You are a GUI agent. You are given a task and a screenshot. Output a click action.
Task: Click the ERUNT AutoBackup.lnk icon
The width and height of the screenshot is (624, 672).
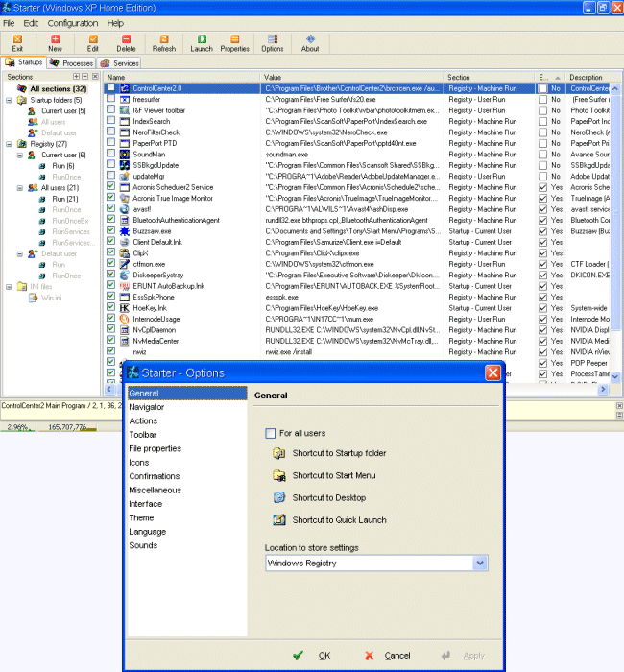coord(124,286)
